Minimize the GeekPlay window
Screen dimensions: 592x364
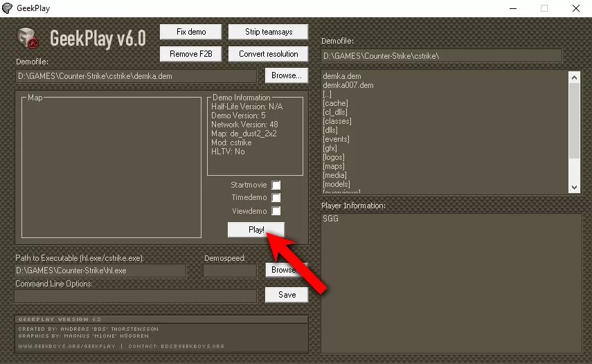click(x=512, y=8)
